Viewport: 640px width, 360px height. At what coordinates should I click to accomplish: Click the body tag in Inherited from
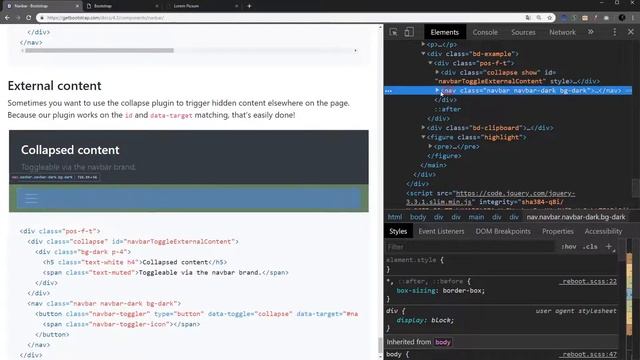442,342
